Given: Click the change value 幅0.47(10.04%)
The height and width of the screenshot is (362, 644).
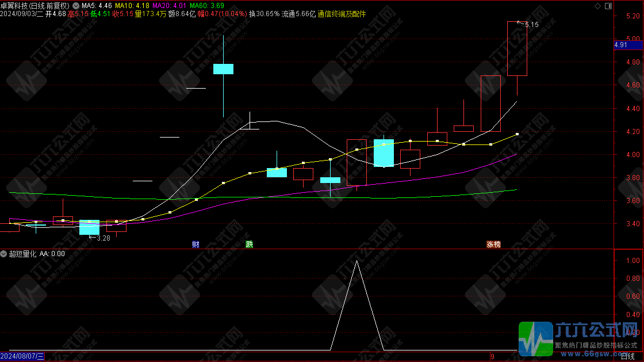Looking at the screenshot, I should (222, 14).
